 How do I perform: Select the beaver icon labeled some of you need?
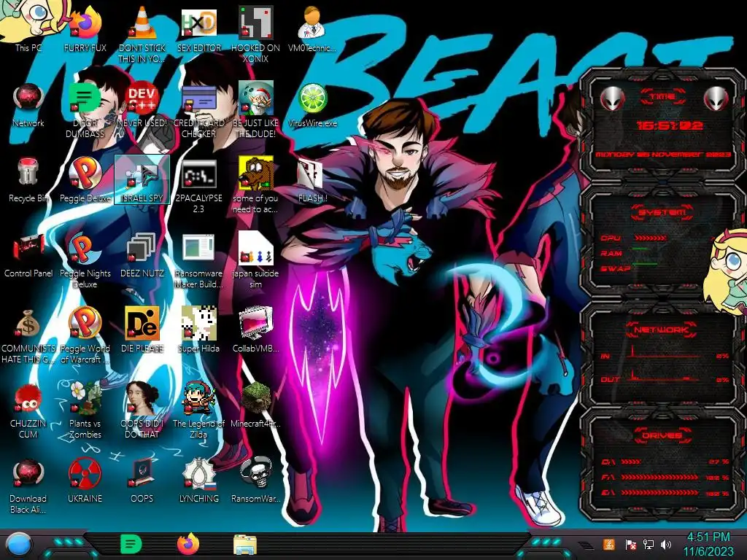[x=255, y=184]
